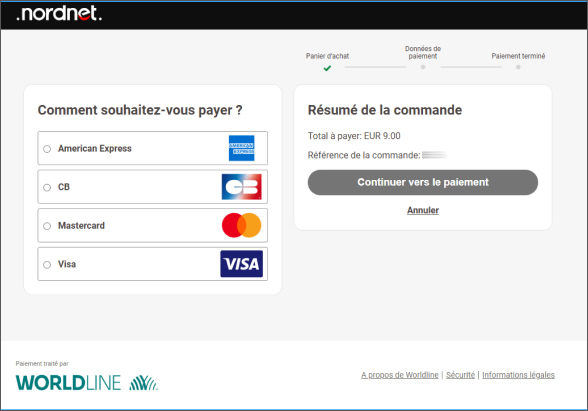
Task: Click the CB card logo
Action: 242,187
